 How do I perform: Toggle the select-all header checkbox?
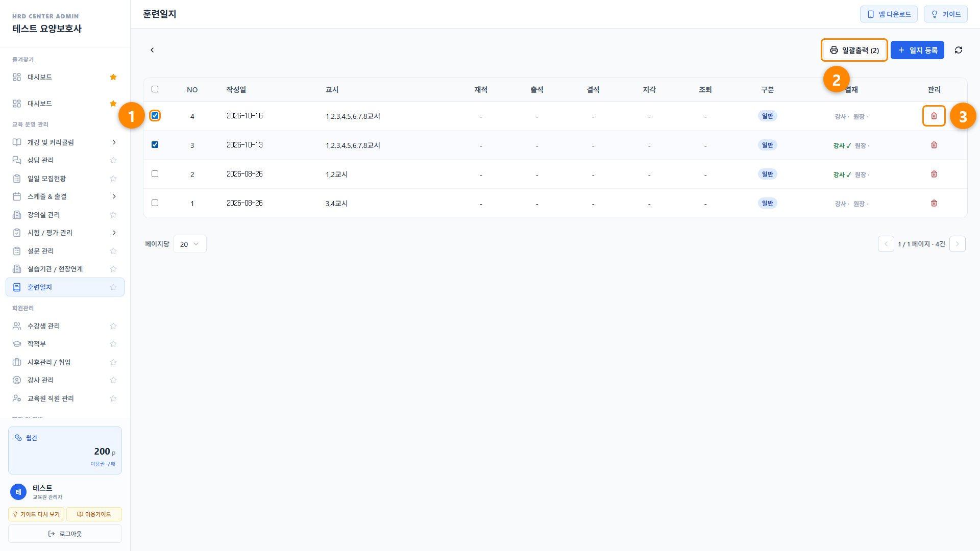tap(155, 89)
